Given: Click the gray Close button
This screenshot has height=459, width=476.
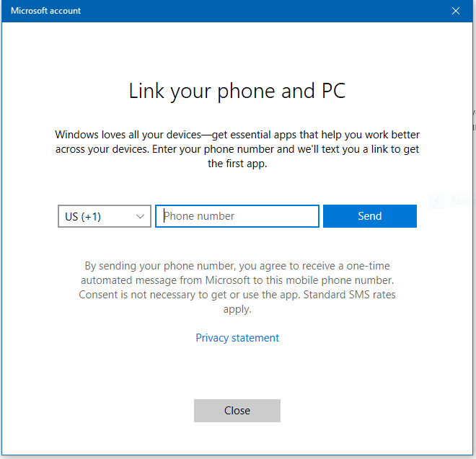Looking at the screenshot, I should click(x=237, y=411).
